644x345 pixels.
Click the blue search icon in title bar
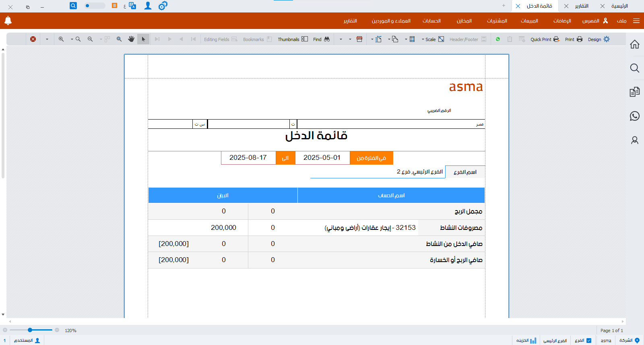[73, 6]
